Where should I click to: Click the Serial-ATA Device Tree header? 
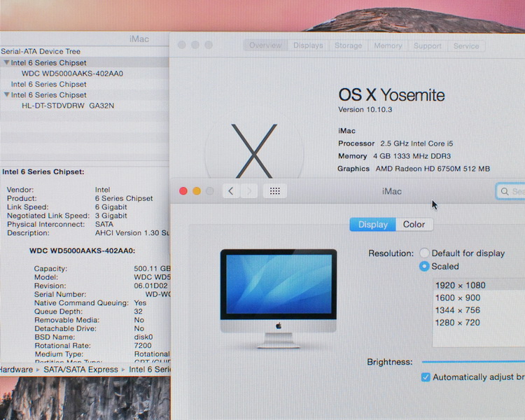coord(41,51)
